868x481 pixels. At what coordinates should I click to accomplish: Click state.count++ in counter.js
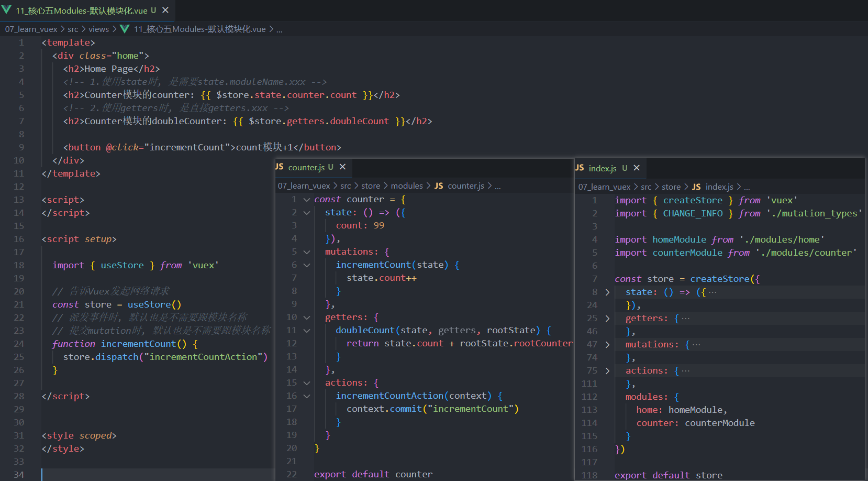point(382,278)
